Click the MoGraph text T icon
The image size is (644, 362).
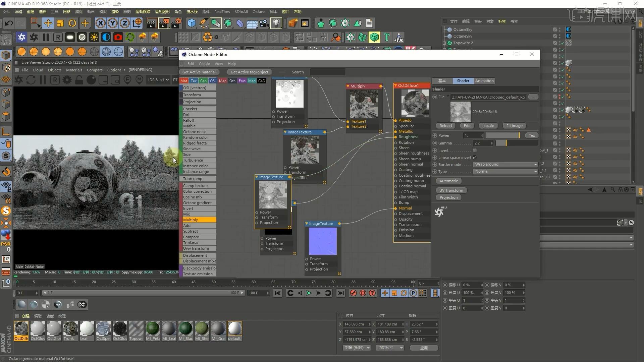coord(387,37)
